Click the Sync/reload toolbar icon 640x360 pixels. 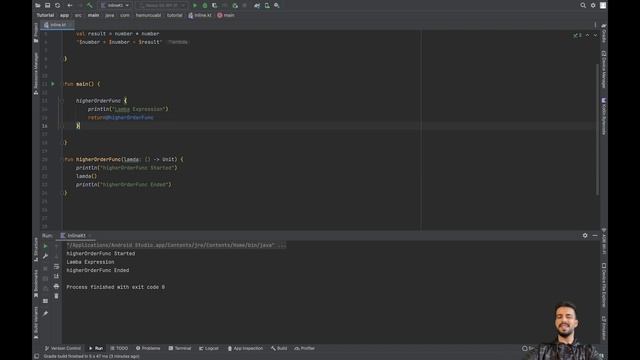coord(58,5)
